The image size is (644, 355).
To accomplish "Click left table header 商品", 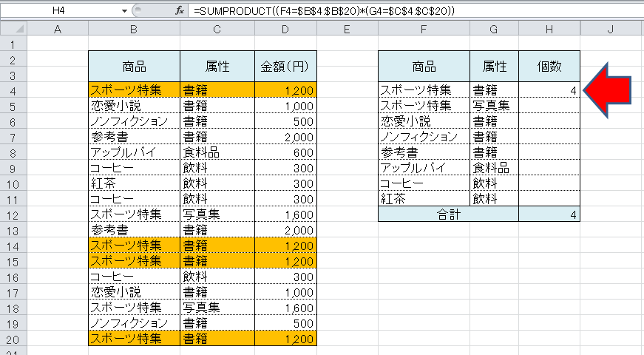I will 134,66.
